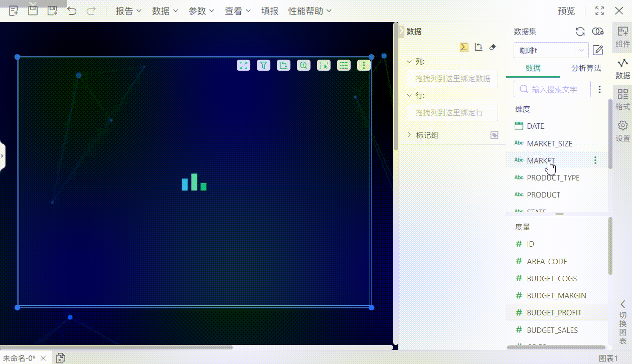Click the save-as icon in top toolbar
Image resolution: width=632 pixels, height=364 pixels.
point(52,11)
